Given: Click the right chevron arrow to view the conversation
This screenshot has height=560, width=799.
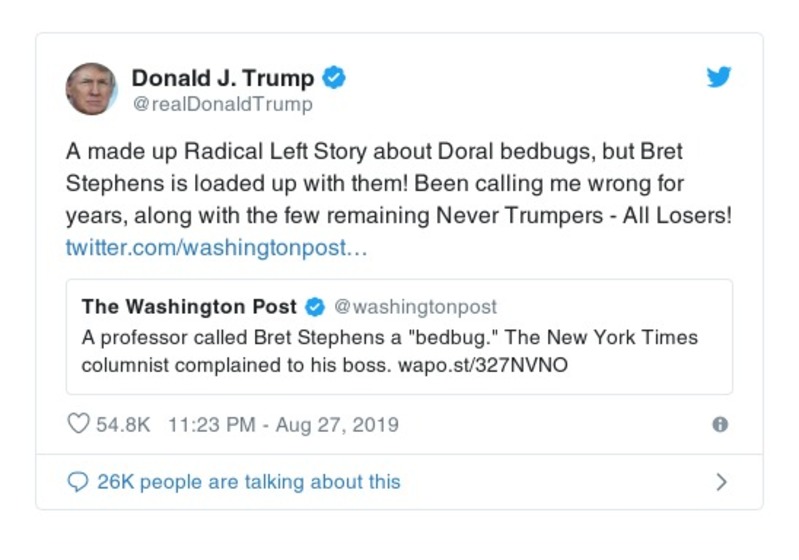Looking at the screenshot, I should pyautogui.click(x=721, y=482).
